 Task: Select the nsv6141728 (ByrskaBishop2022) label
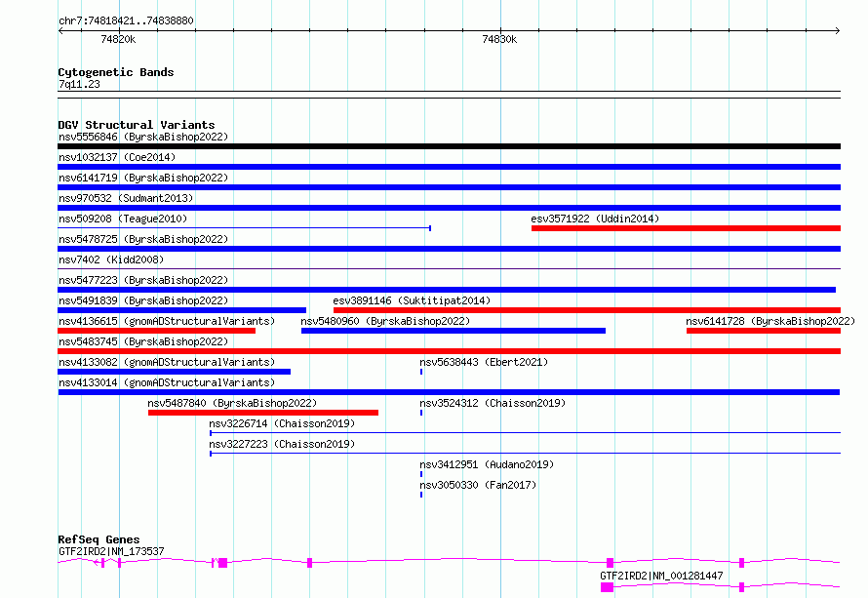770,321
